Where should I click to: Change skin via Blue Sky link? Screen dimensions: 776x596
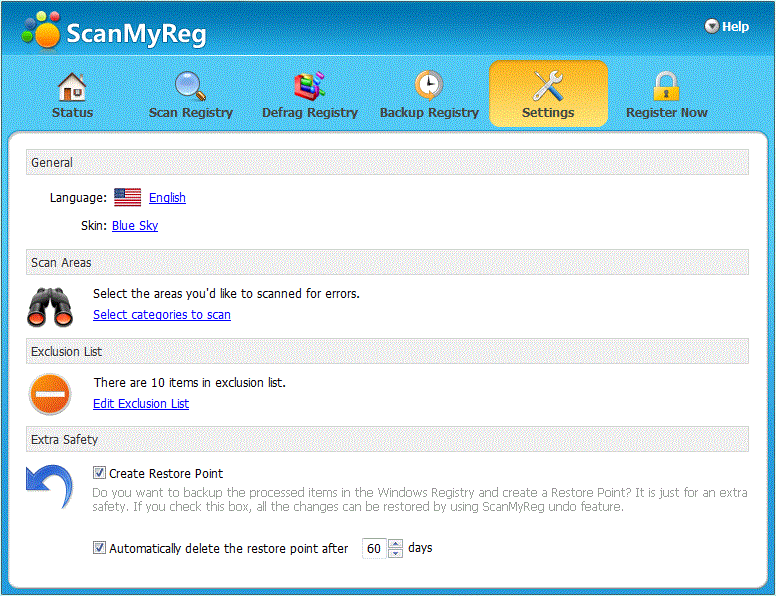click(x=135, y=226)
